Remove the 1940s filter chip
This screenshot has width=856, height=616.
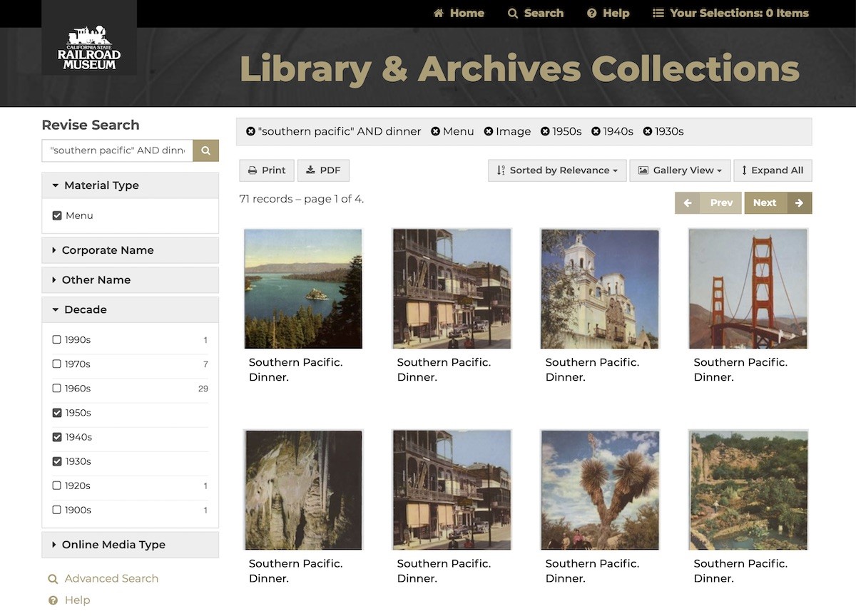coord(596,131)
